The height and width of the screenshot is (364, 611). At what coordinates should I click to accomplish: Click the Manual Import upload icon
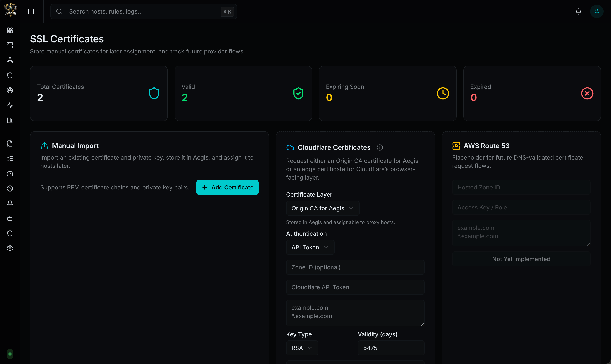(x=44, y=146)
